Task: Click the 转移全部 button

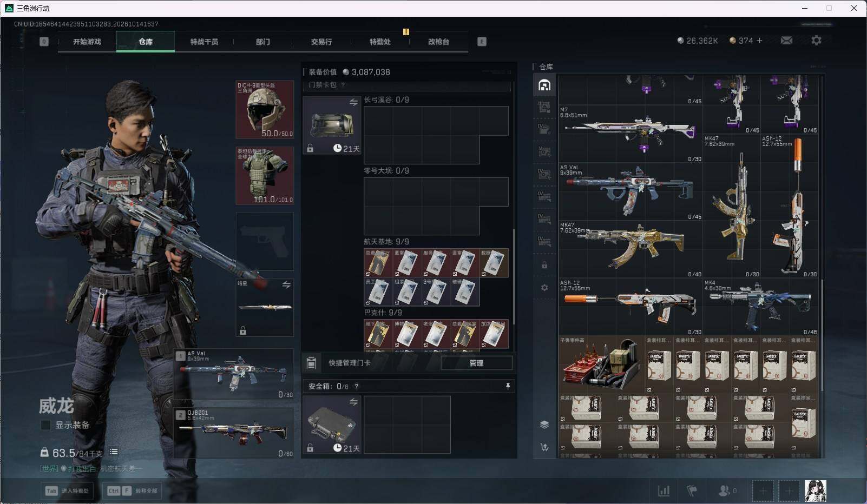Action: tap(132, 490)
